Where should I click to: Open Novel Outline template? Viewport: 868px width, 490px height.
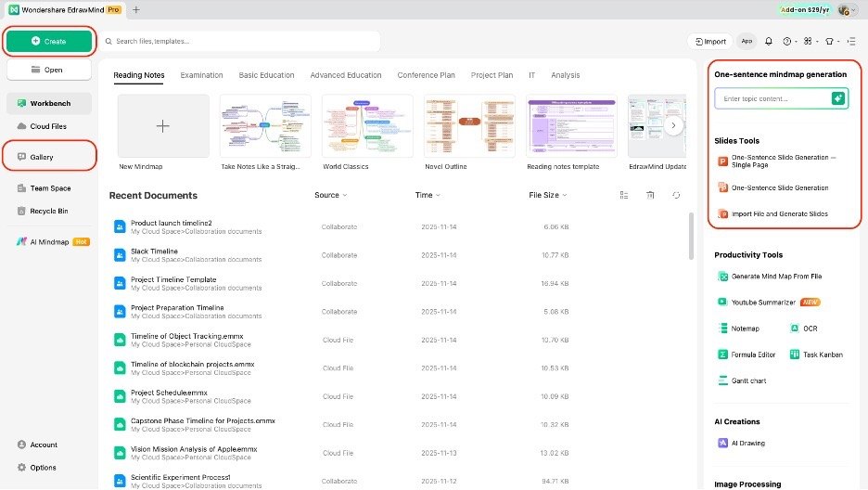point(469,125)
